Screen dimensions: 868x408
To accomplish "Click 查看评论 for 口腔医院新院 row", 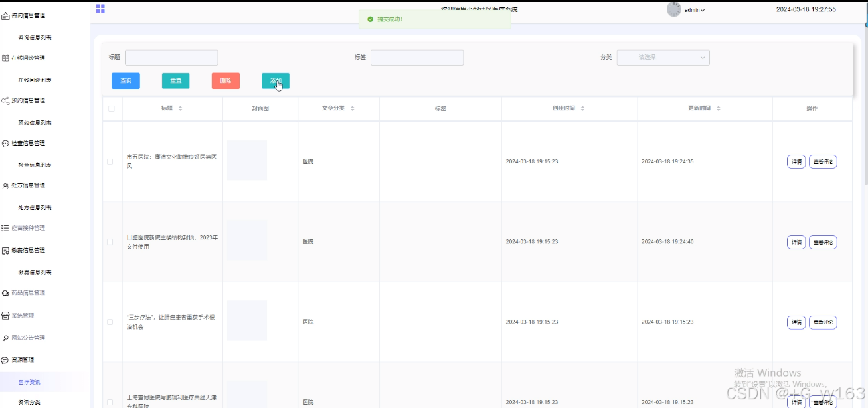I will click(x=823, y=242).
